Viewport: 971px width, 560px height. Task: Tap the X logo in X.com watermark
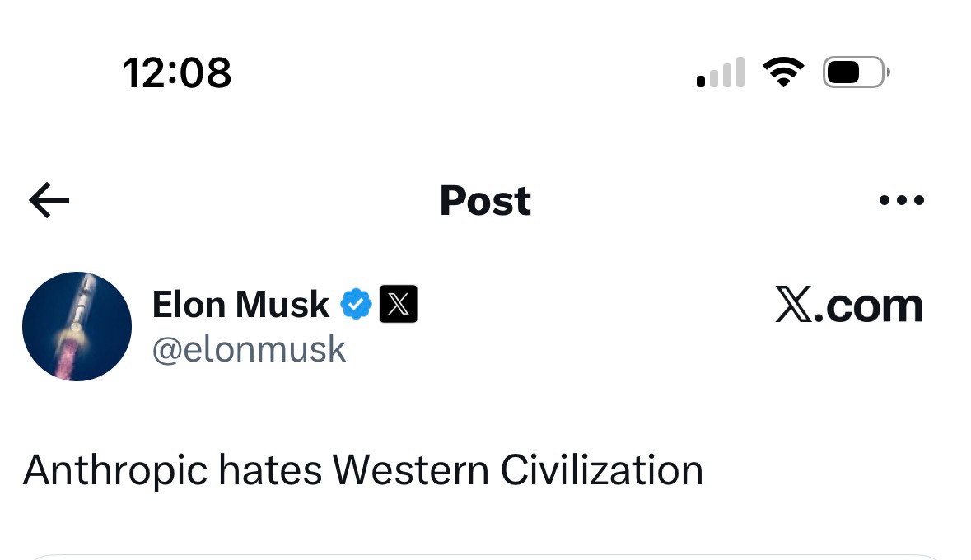coord(794,306)
